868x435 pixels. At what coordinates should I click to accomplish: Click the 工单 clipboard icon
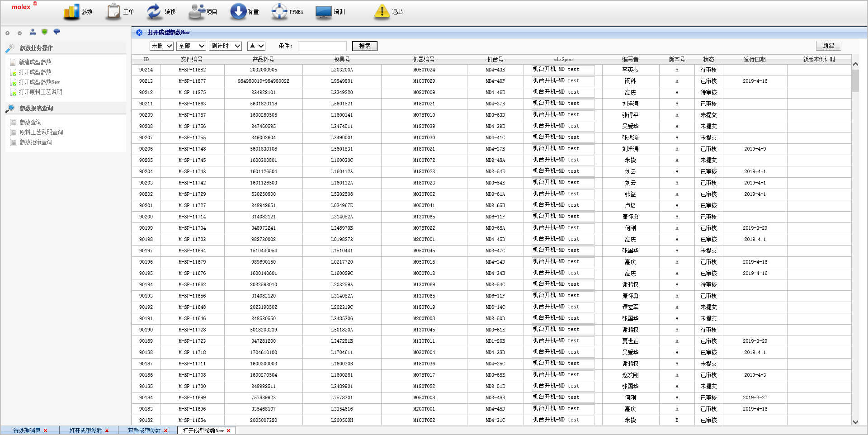113,12
